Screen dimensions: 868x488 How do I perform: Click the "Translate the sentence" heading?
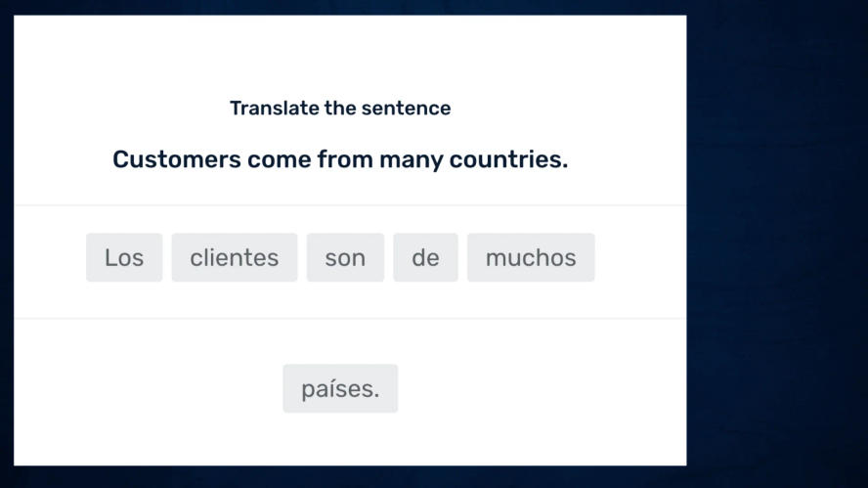point(340,108)
